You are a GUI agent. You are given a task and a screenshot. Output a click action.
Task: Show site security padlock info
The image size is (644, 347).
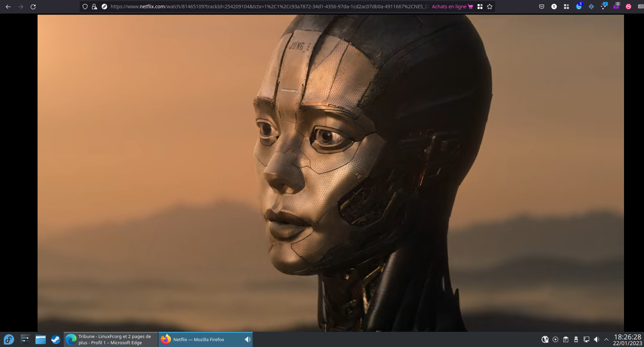pyautogui.click(x=94, y=7)
